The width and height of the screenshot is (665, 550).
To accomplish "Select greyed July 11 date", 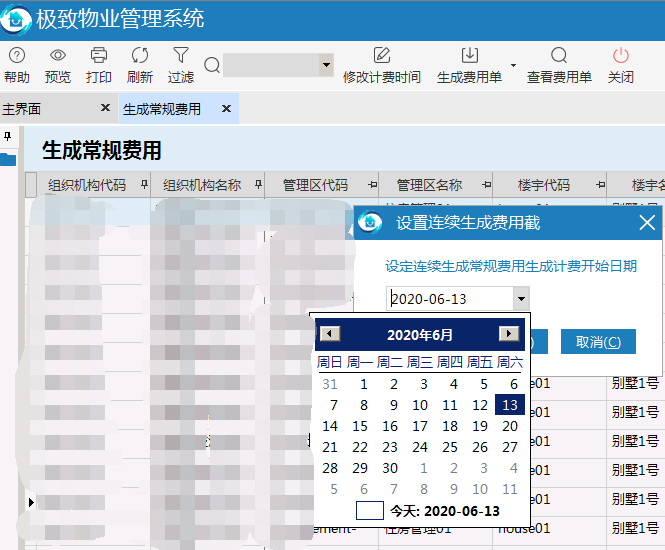I will tap(510, 489).
